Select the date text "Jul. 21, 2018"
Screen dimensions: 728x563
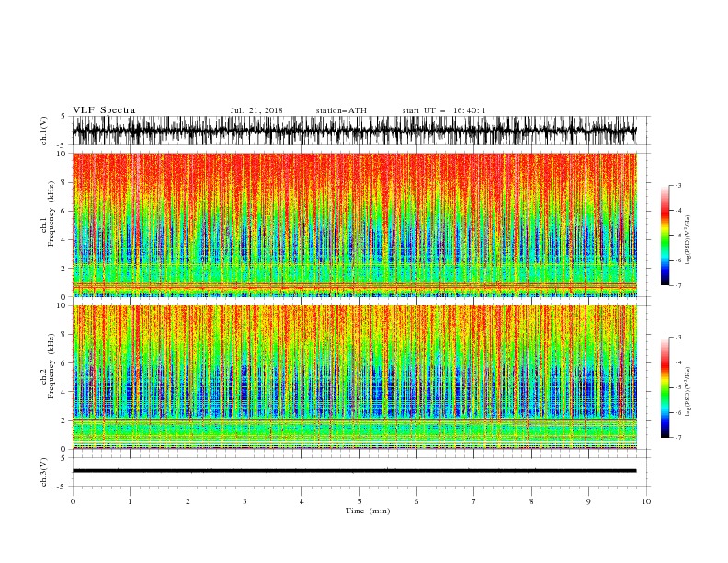(x=256, y=110)
